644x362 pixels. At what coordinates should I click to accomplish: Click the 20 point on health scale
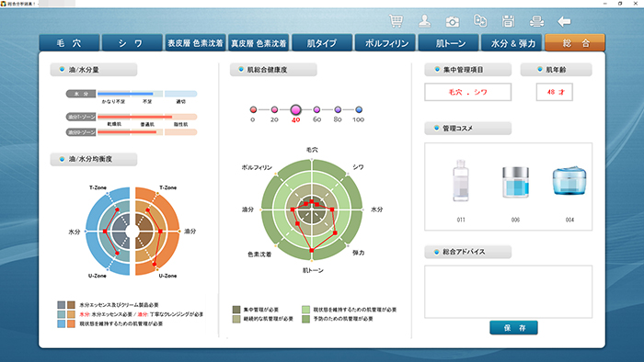tap(274, 109)
